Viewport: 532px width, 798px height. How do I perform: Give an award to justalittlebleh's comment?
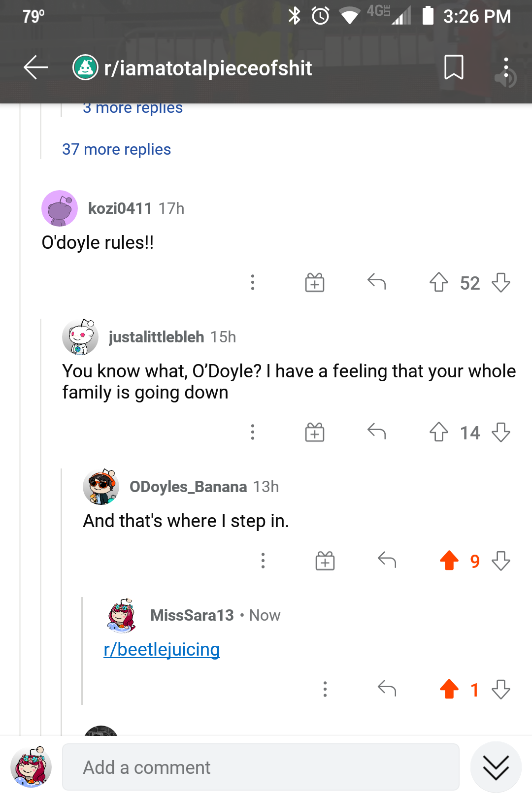pyautogui.click(x=314, y=432)
